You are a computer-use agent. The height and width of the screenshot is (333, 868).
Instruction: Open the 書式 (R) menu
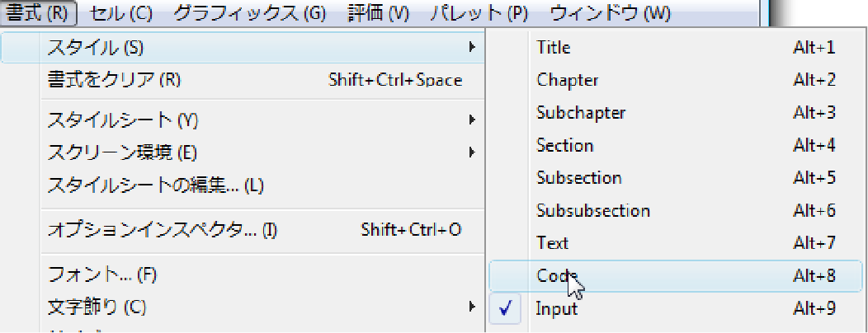pos(38,13)
